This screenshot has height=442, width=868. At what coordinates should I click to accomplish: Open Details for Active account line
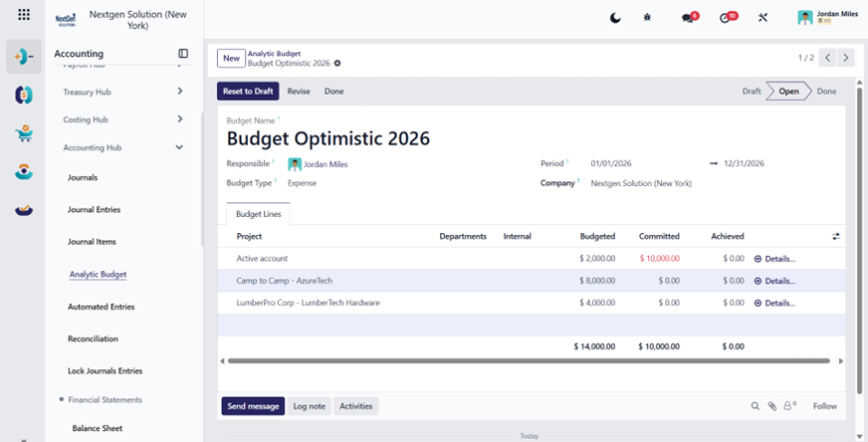pos(775,259)
